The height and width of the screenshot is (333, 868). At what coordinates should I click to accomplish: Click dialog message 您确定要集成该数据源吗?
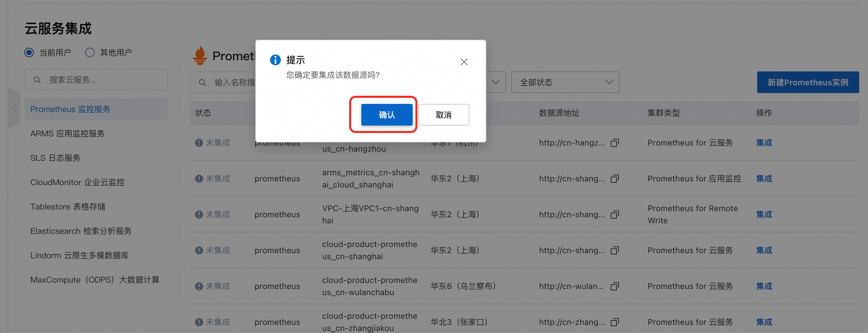coord(333,75)
